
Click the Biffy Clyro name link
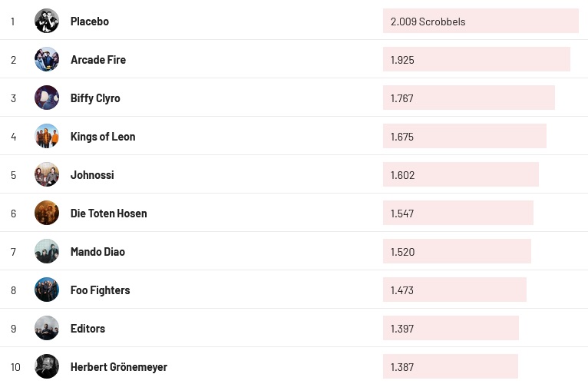pos(95,98)
